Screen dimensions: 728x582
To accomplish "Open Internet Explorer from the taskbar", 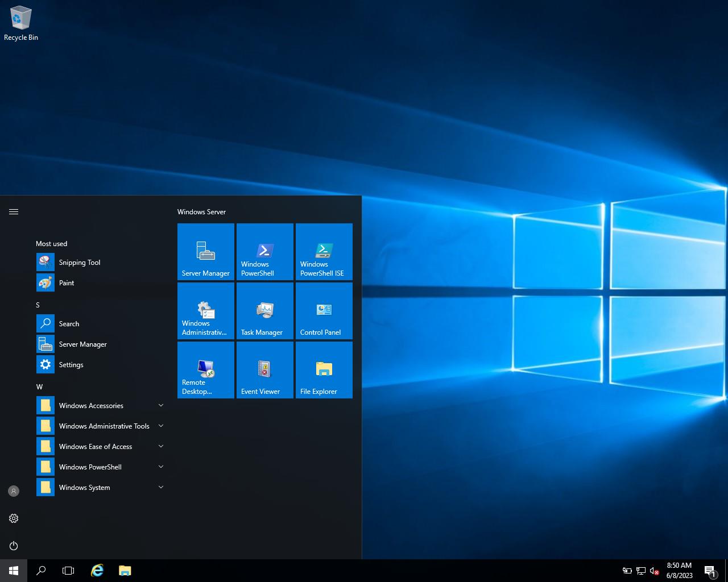I will pyautogui.click(x=97, y=571).
